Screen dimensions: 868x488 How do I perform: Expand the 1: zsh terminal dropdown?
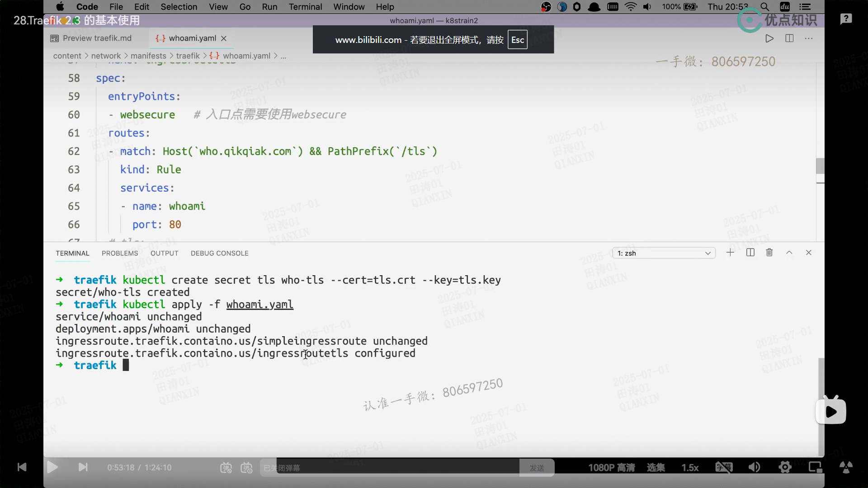(664, 253)
